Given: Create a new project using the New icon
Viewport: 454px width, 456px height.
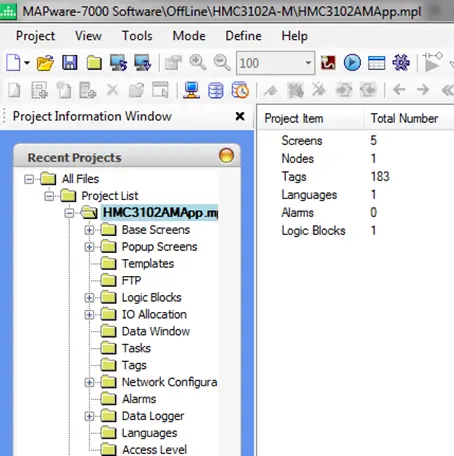Looking at the screenshot, I should (x=13, y=63).
